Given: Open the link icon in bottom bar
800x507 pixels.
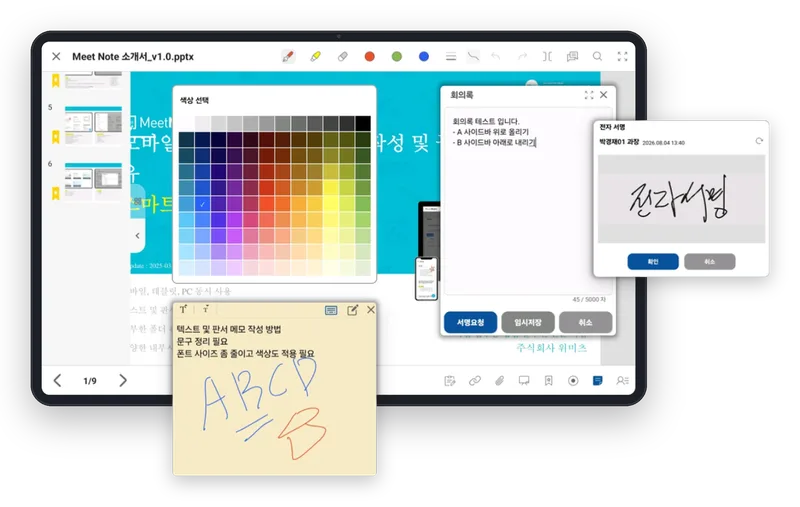Looking at the screenshot, I should click(x=474, y=381).
